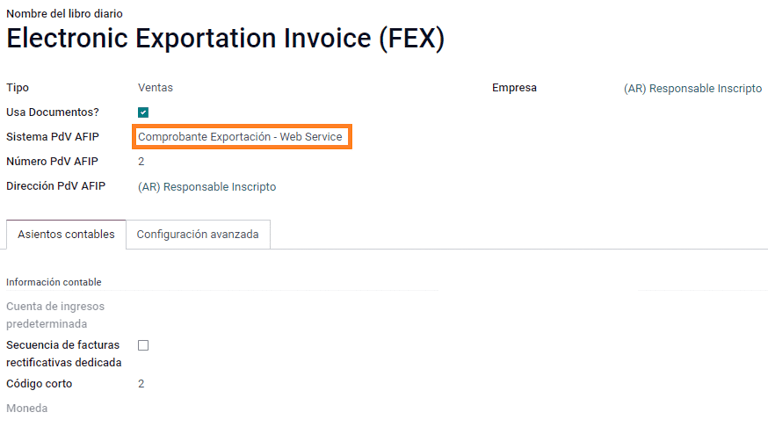Select the Tipo value Ventas
The height and width of the screenshot is (427, 768).
click(155, 88)
